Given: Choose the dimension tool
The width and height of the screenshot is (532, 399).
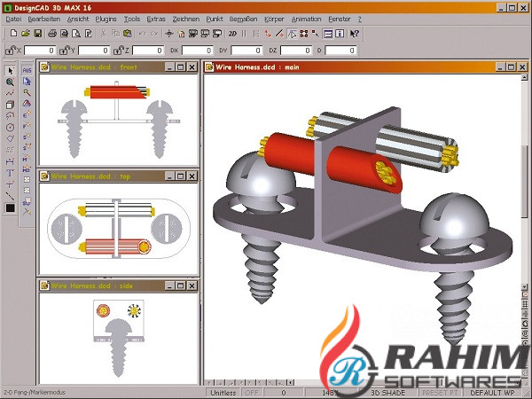Looking at the screenshot, I should 10,161.
